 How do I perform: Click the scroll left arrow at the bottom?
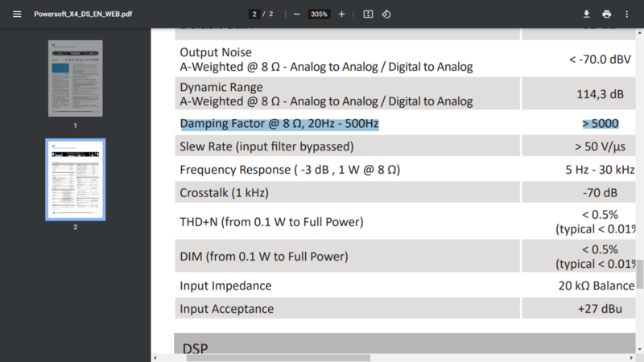(x=155, y=357)
